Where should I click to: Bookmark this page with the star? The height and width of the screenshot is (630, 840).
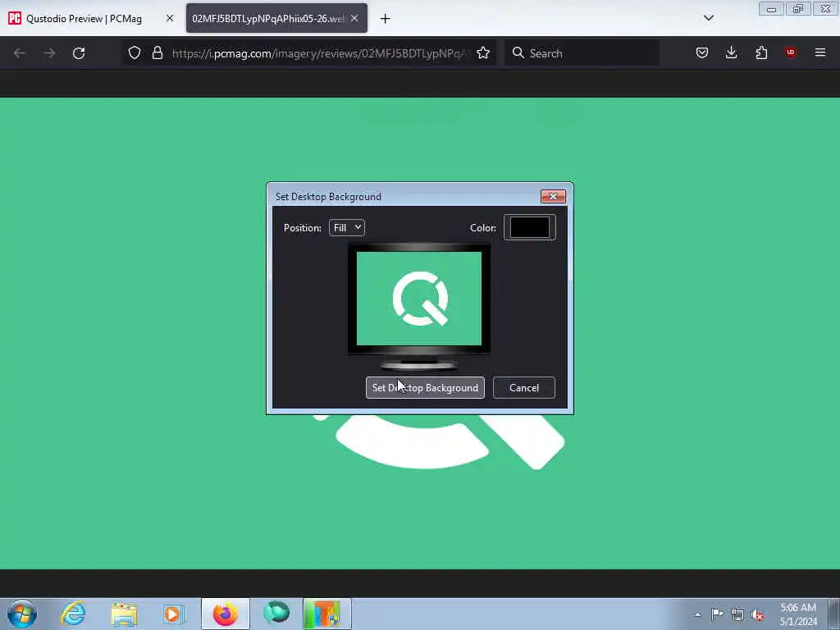point(483,53)
